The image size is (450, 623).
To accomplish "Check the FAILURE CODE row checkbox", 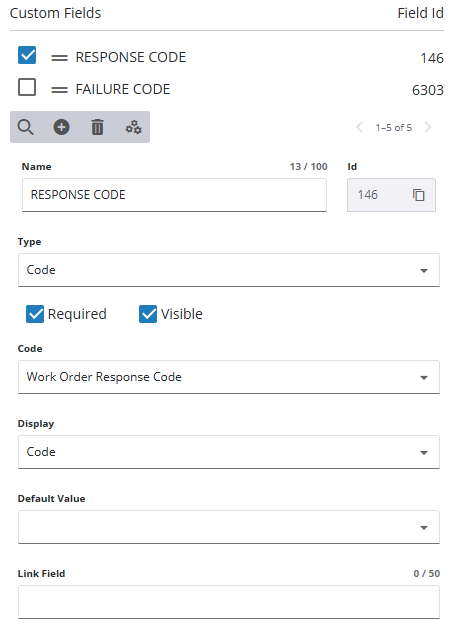I will click(27, 87).
